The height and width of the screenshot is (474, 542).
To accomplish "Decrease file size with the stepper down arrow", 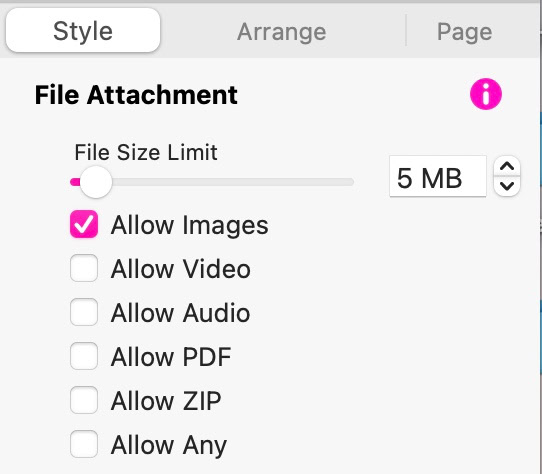I will click(x=507, y=186).
